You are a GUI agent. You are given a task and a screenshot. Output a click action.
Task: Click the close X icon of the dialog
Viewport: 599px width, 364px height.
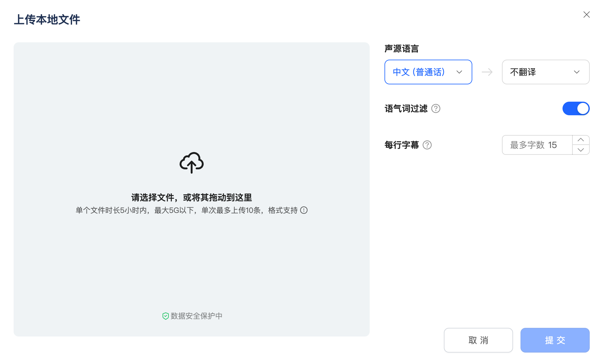[587, 15]
